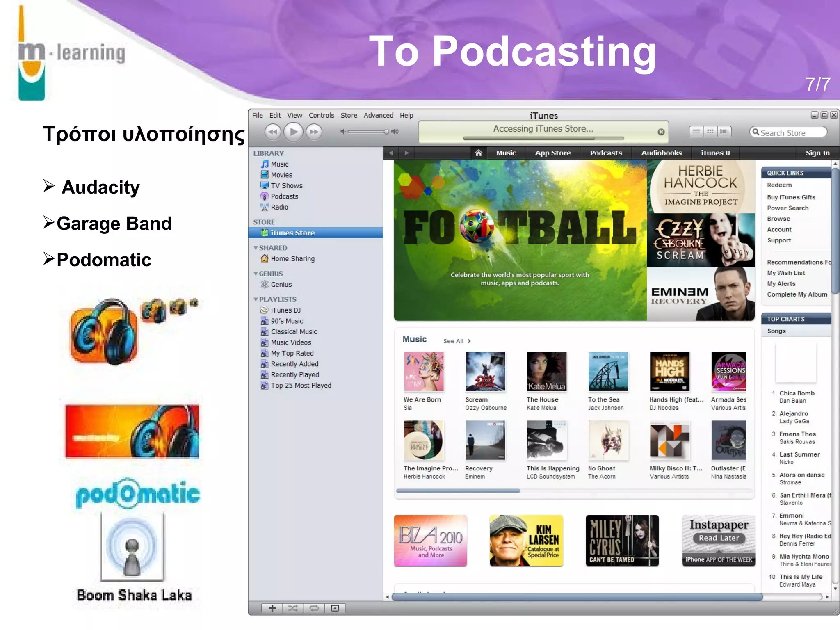Switch to cover flow view

724,132
